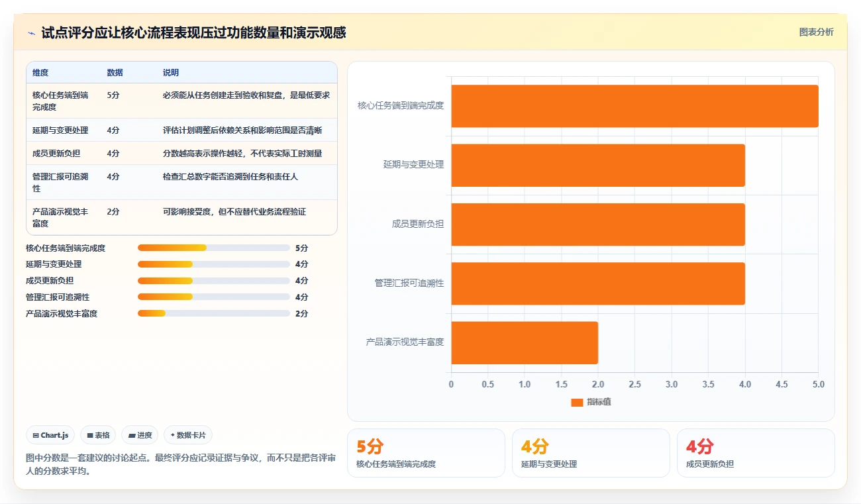
Task: Click progress list label 产品演示视觉丰富度
Action: click(62, 313)
